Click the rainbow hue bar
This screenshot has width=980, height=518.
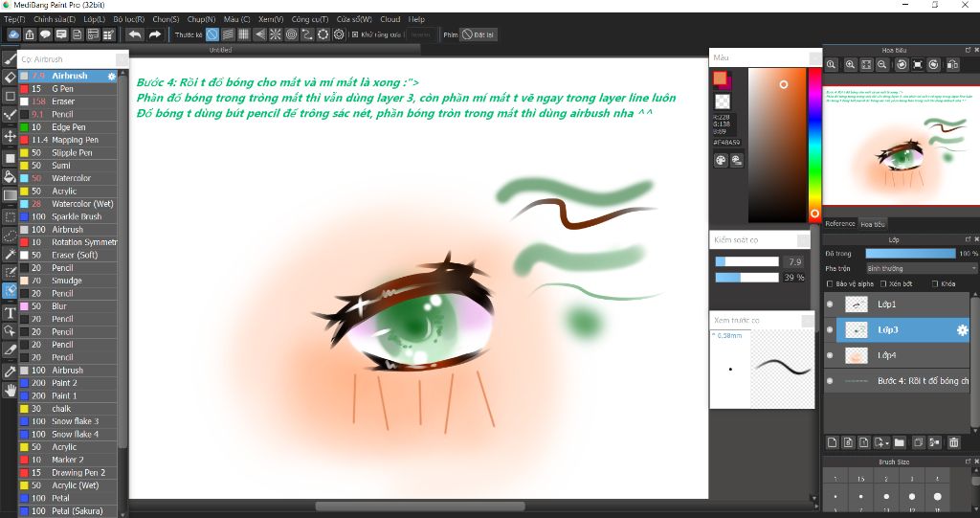tap(814, 146)
